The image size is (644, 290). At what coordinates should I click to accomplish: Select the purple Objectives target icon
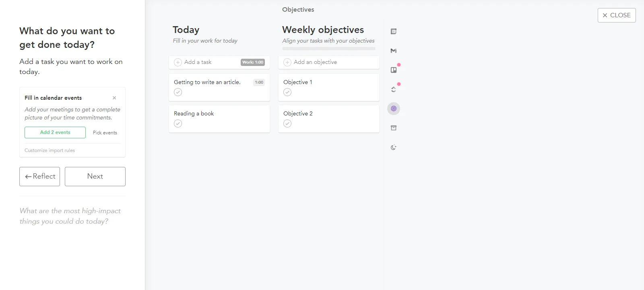pyautogui.click(x=394, y=109)
